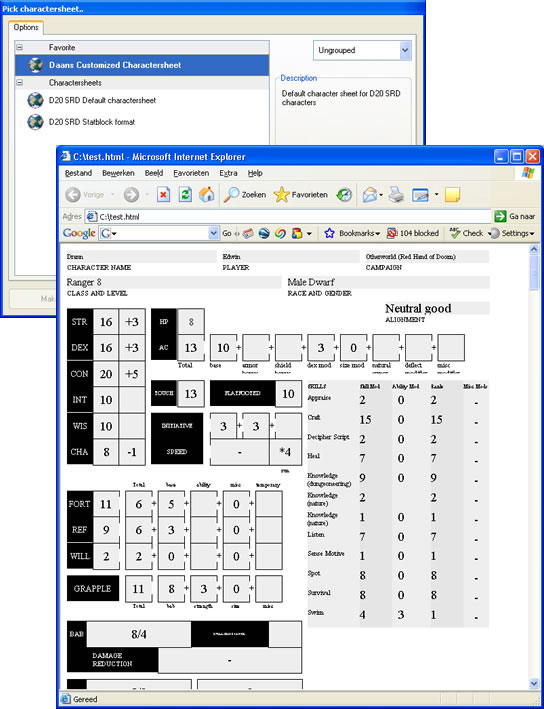Open the Google search box dropdown
Image resolution: width=544 pixels, height=709 pixels.
point(214,233)
